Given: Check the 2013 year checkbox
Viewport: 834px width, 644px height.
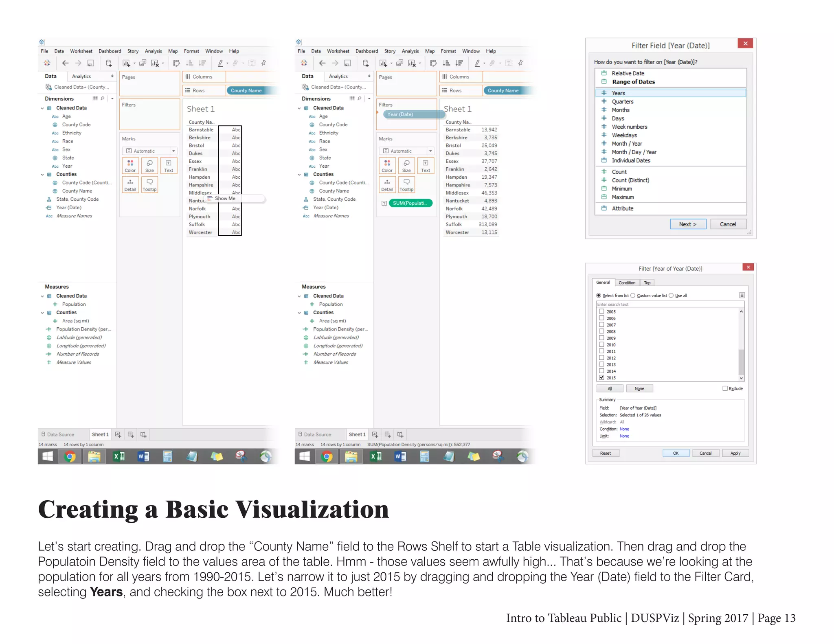Looking at the screenshot, I should click(x=601, y=364).
